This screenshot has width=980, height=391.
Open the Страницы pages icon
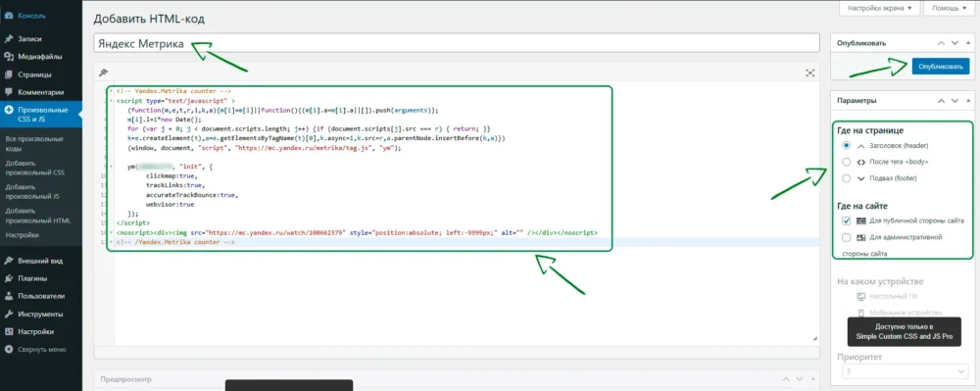click(9, 74)
